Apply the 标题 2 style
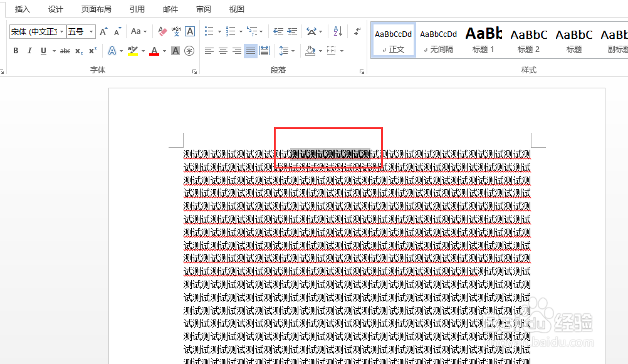The image size is (628, 364). (529, 40)
